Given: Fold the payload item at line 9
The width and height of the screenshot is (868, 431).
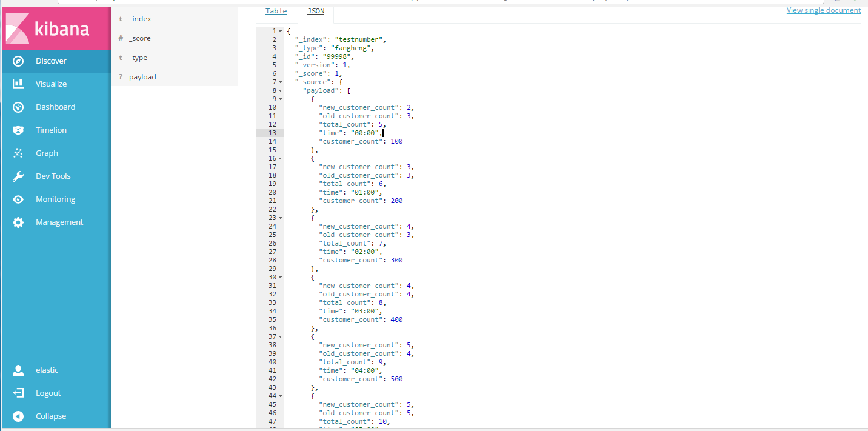Looking at the screenshot, I should tap(281, 99).
